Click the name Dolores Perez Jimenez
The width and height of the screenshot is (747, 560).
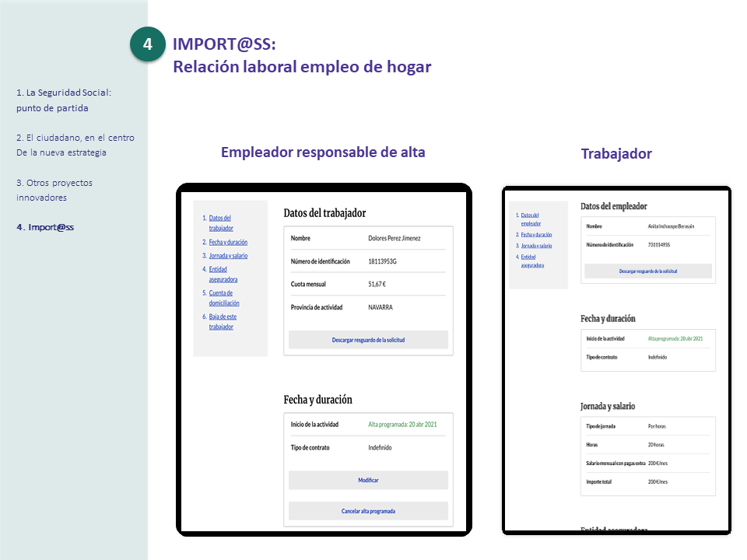[394, 238]
